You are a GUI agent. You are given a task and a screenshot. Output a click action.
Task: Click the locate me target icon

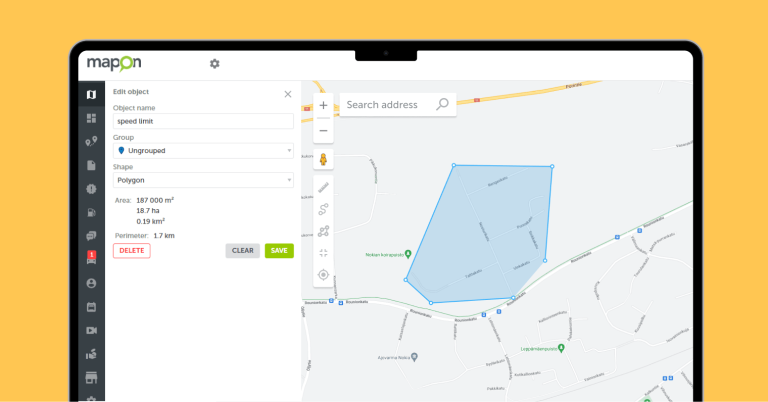(x=323, y=275)
